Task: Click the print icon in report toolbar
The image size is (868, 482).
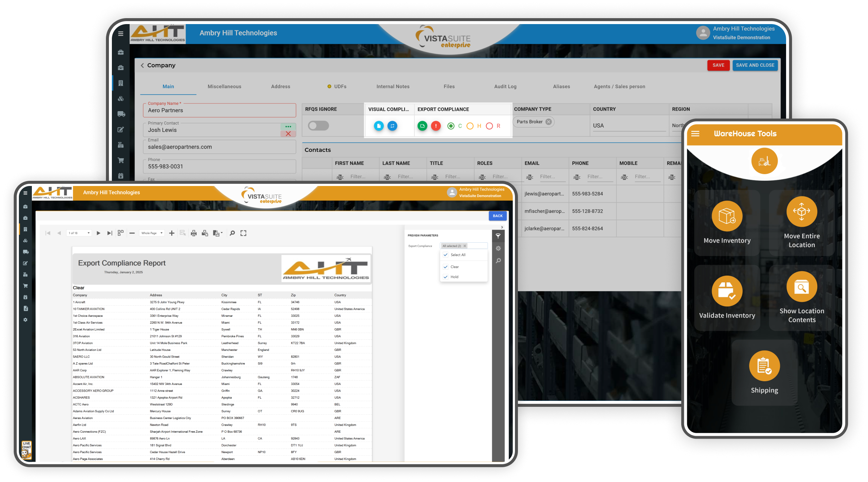Action: pyautogui.click(x=194, y=233)
